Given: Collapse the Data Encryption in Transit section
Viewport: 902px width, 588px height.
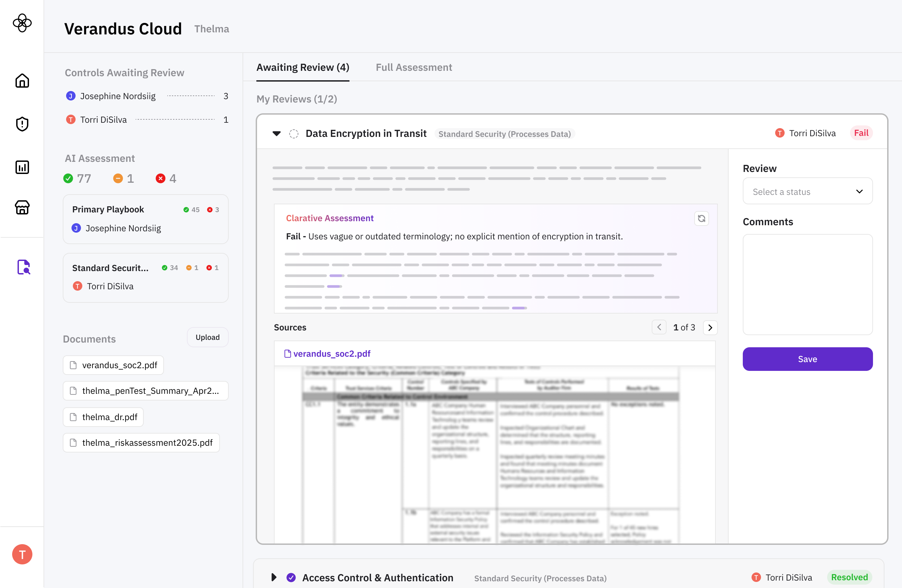Looking at the screenshot, I should click(x=277, y=134).
